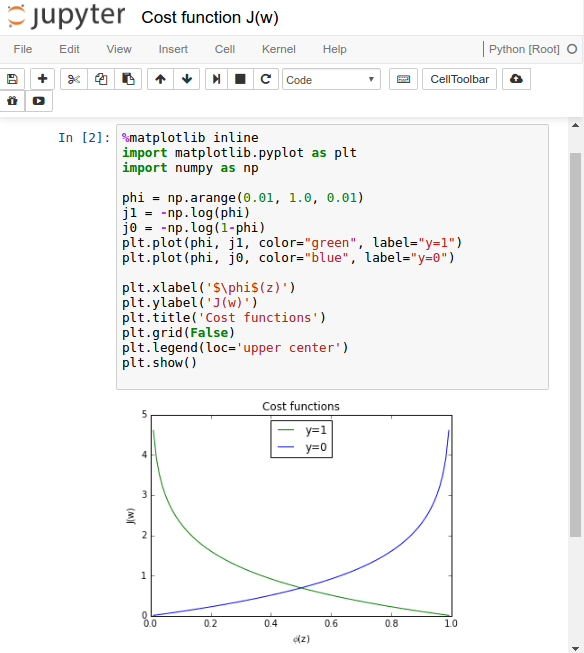Open the Kernel menu

279,49
